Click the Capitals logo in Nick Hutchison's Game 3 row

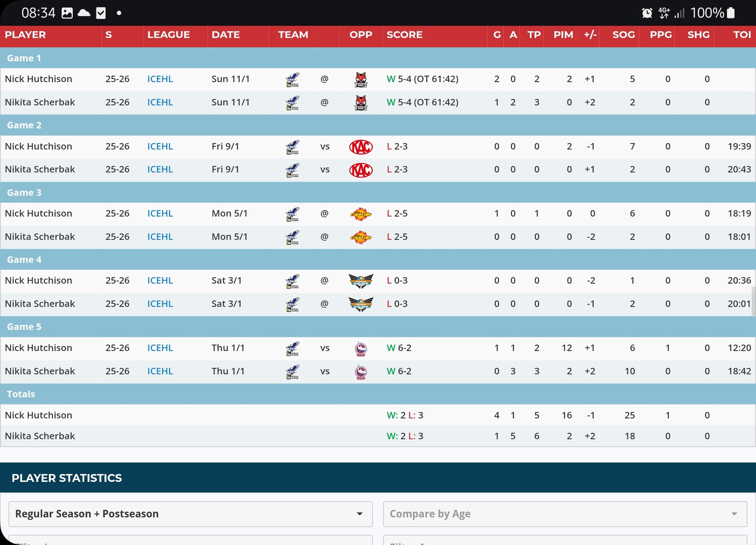361,214
